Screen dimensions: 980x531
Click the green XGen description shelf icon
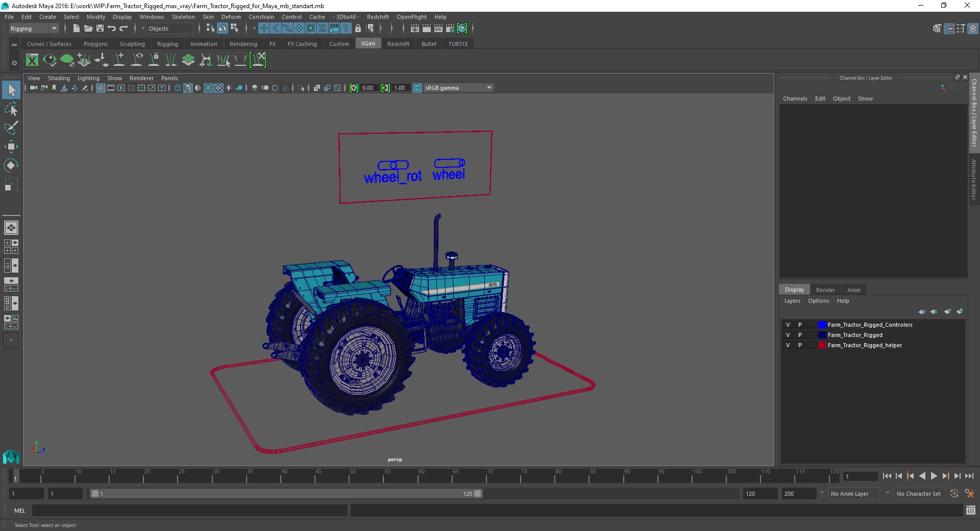(x=67, y=60)
